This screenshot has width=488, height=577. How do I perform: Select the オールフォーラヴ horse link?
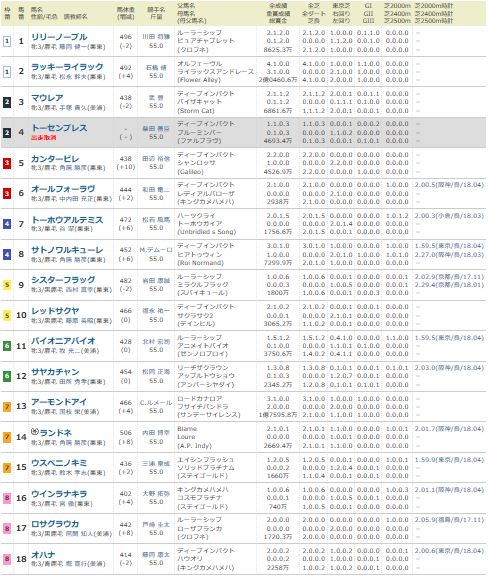(63, 189)
